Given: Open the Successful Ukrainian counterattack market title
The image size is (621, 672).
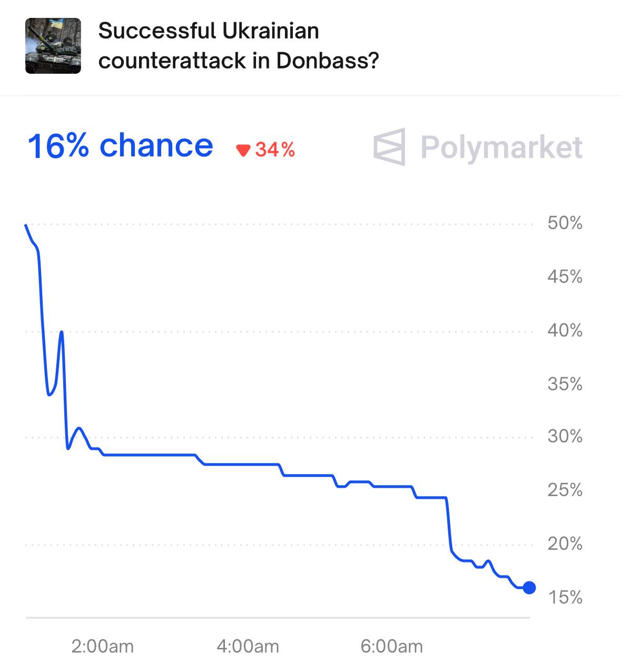Looking at the screenshot, I should pyautogui.click(x=238, y=46).
